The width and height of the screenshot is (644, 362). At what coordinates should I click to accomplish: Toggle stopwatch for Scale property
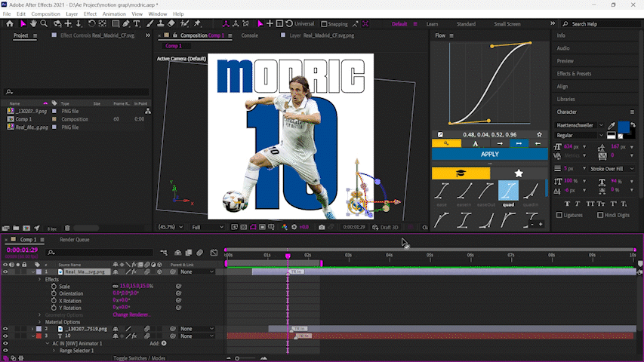pyautogui.click(x=54, y=287)
